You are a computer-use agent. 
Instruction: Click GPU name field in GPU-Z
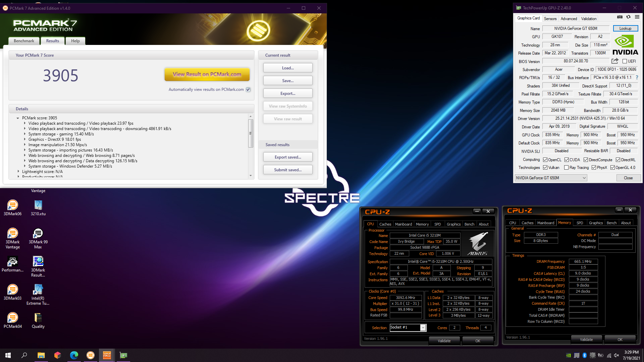pos(576,28)
